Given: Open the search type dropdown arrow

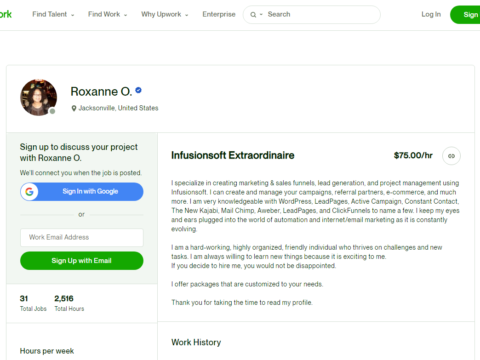Looking at the screenshot, I should pyautogui.click(x=261, y=15).
